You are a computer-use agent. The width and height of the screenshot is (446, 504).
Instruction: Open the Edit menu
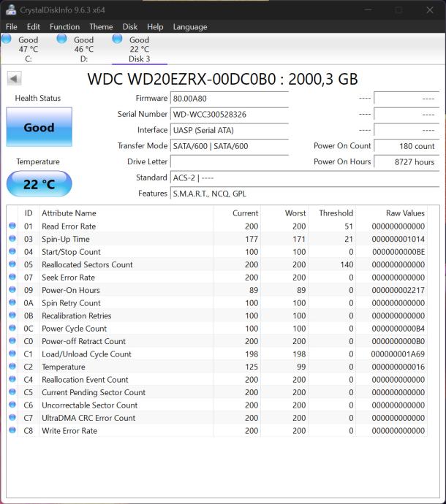[34, 27]
